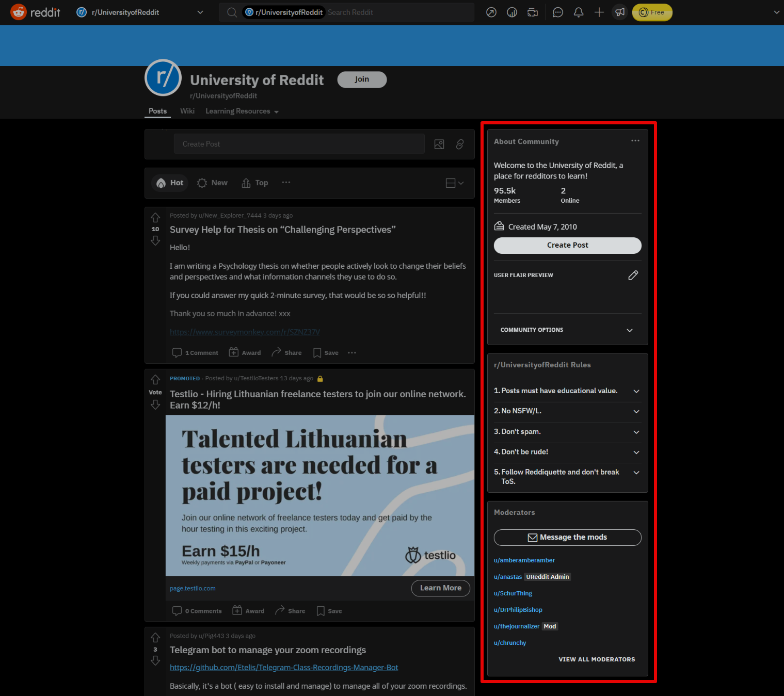Viewport: 784px width, 696px height.
Task: Open the Reddit home logo
Action: 35,12
